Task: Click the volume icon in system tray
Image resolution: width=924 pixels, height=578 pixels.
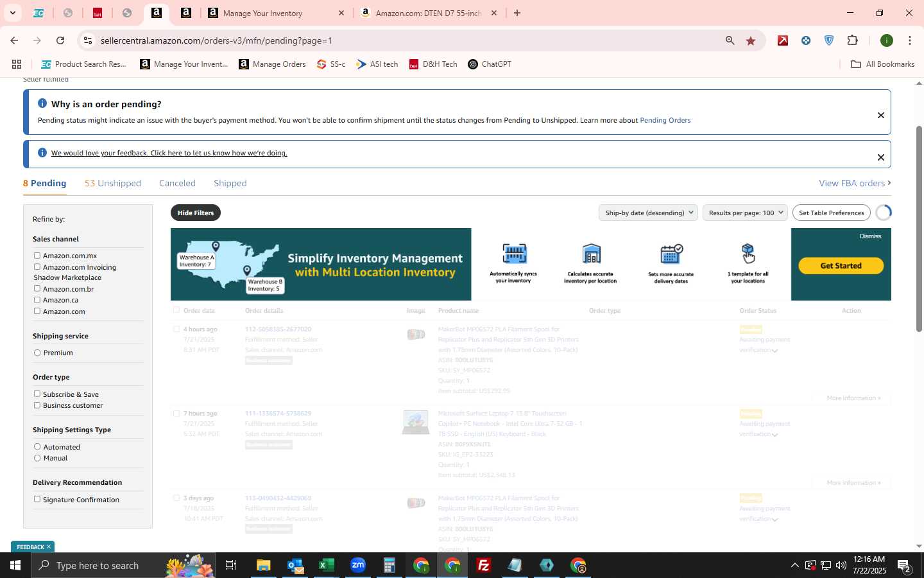Action: coord(841,565)
